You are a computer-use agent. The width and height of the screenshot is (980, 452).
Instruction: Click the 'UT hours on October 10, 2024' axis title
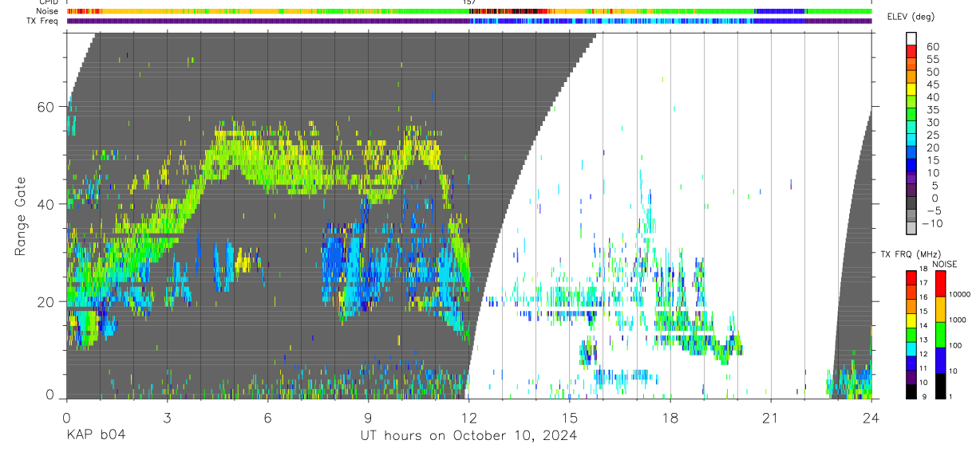coord(468,435)
